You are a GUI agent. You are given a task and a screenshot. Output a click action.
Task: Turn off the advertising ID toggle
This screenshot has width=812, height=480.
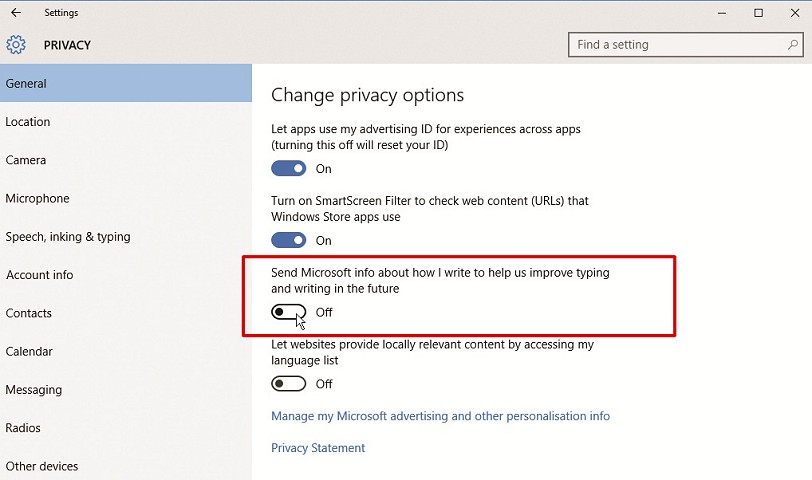pyautogui.click(x=288, y=168)
